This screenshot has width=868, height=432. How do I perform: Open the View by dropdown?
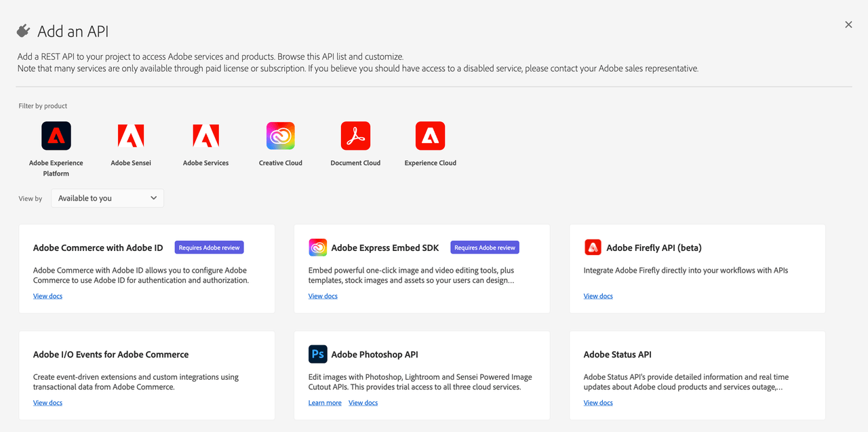click(107, 198)
